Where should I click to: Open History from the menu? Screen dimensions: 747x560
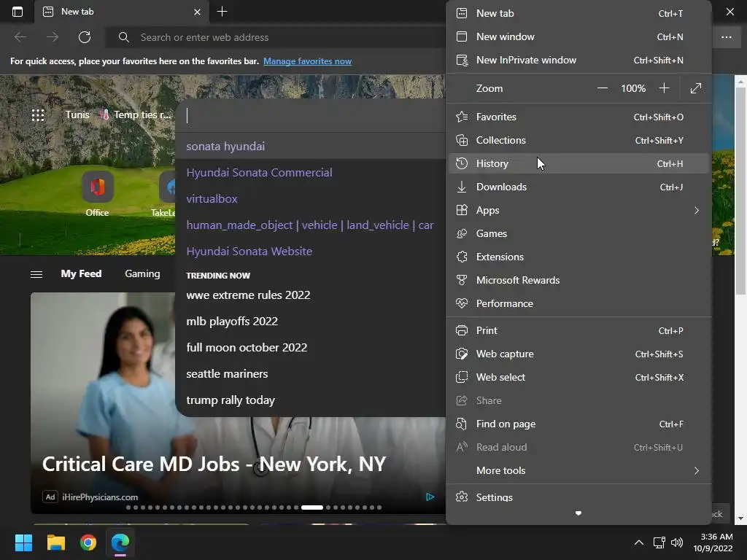[578, 163]
